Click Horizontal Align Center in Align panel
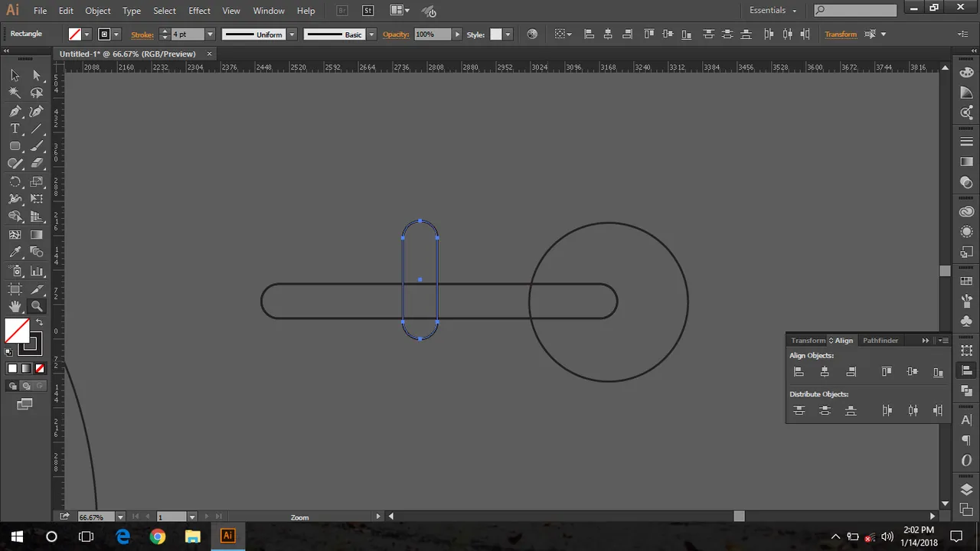The height and width of the screenshot is (551, 980). (x=825, y=372)
